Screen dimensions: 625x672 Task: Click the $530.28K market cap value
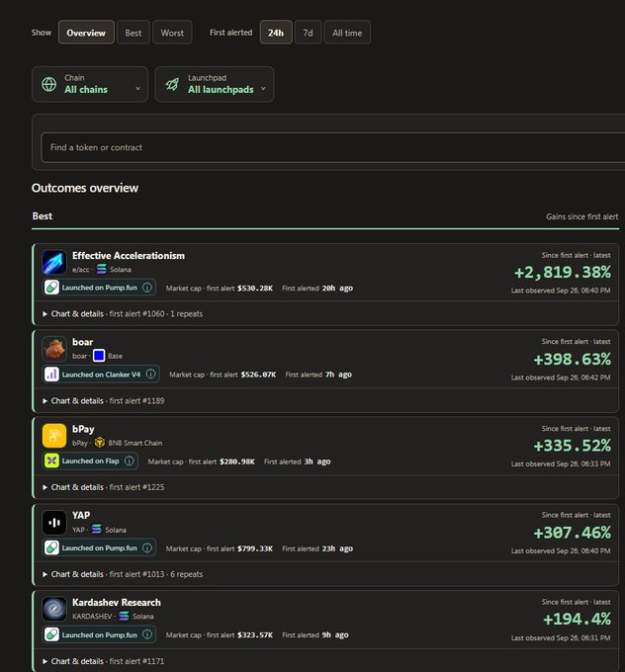pyautogui.click(x=255, y=288)
